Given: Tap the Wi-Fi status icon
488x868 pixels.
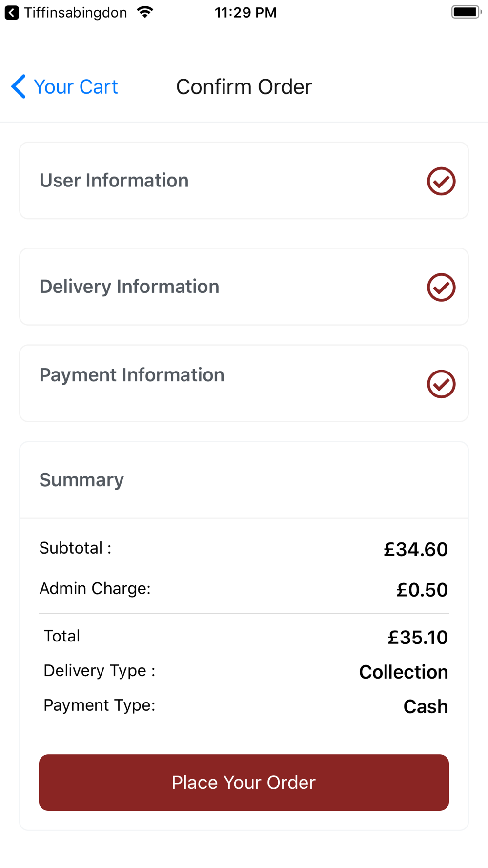Looking at the screenshot, I should [x=145, y=12].
